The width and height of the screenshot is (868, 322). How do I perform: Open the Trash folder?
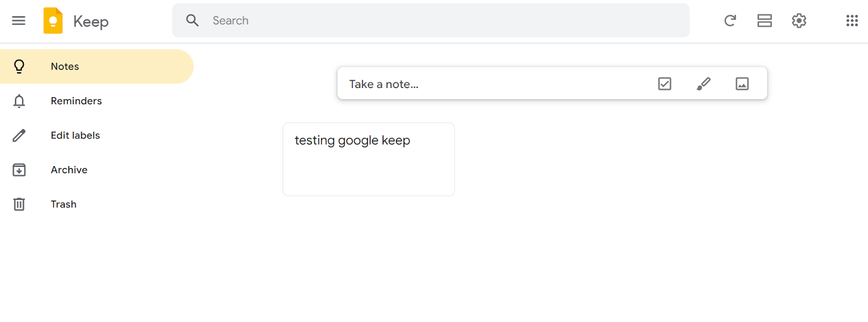coord(63,204)
